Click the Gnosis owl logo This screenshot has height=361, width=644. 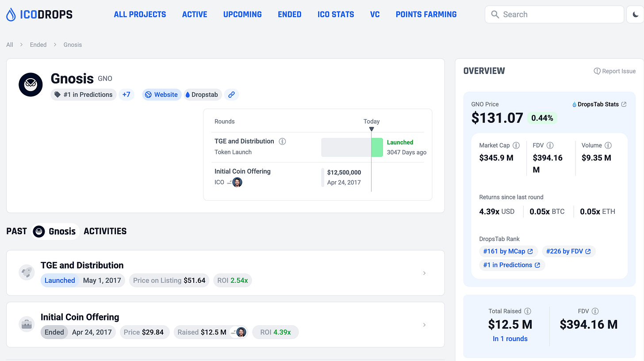click(x=31, y=85)
